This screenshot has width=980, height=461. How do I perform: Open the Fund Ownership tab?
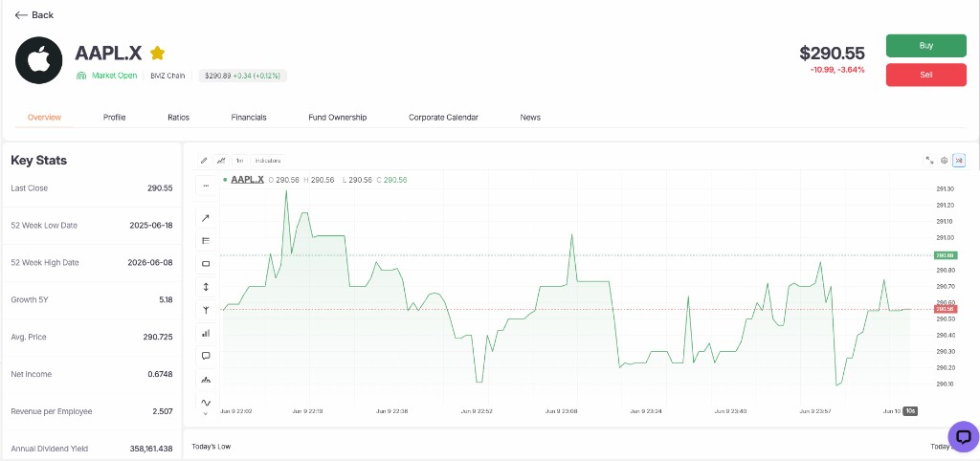[x=338, y=118]
